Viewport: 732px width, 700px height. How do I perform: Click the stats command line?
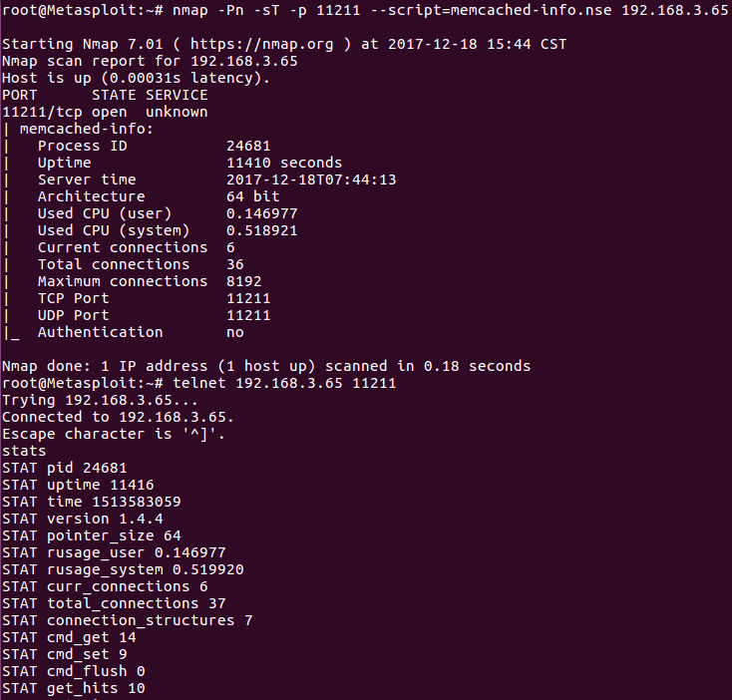click(24, 451)
